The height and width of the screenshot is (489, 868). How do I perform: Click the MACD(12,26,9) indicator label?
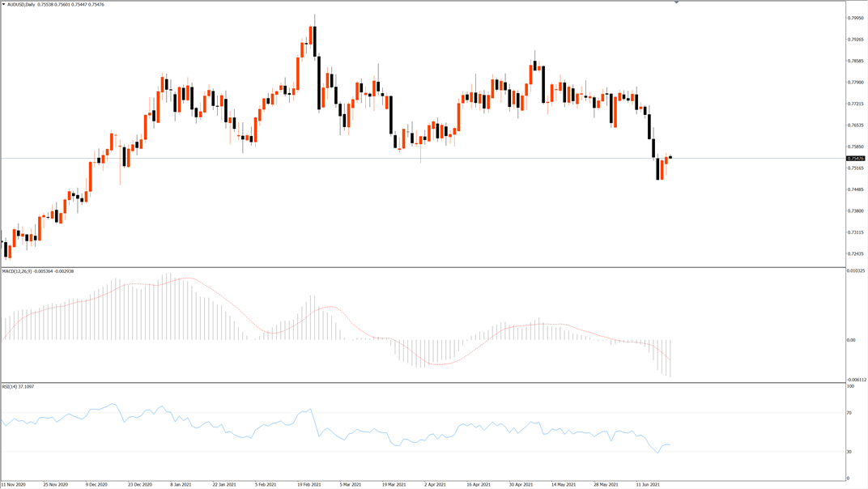17,271
